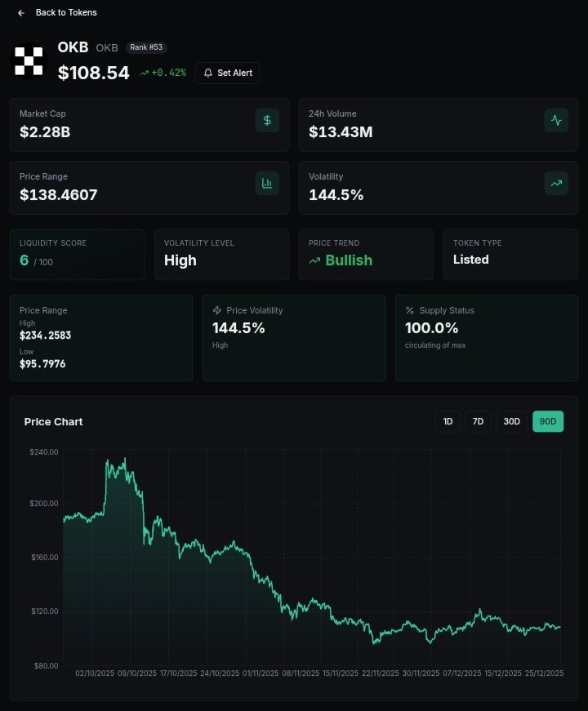Click the gray OKB ticker symbol
The width and height of the screenshot is (588, 711).
[x=107, y=47]
